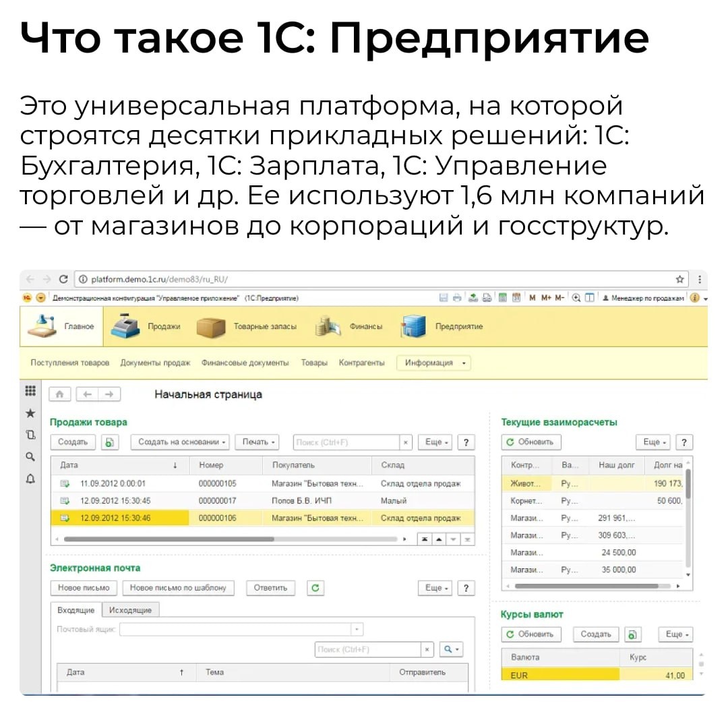Open Создать на основании dropdown

[x=181, y=442]
